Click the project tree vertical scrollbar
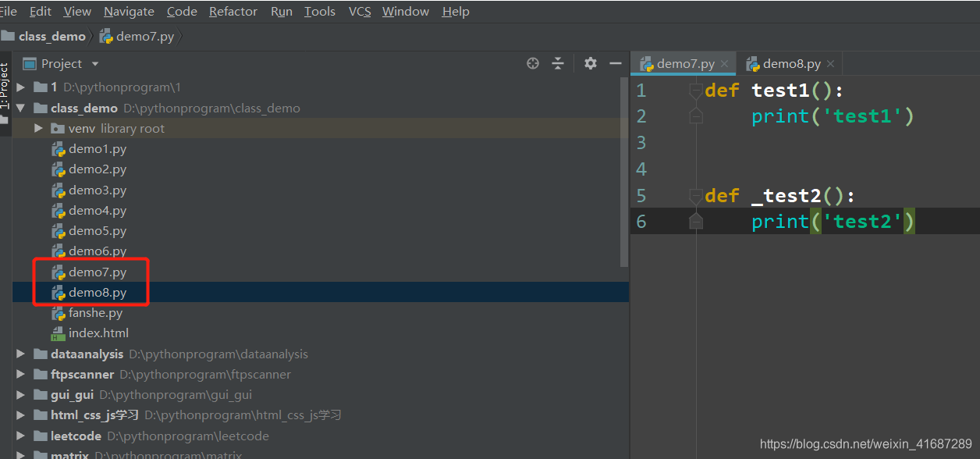This screenshot has width=980, height=459. click(x=623, y=172)
